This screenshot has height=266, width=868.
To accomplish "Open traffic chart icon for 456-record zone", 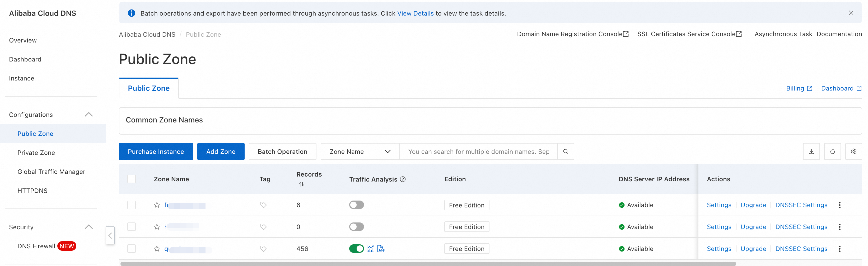I will coord(370,249).
